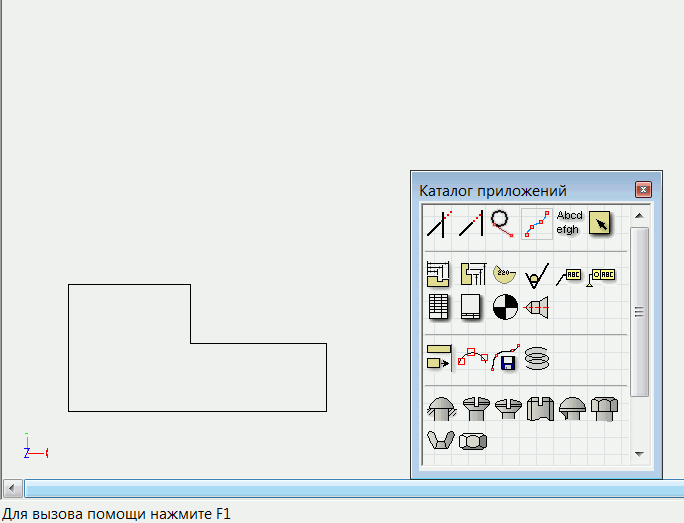
Task: Insert the slotted countersunk screw icon
Action: 476,409
